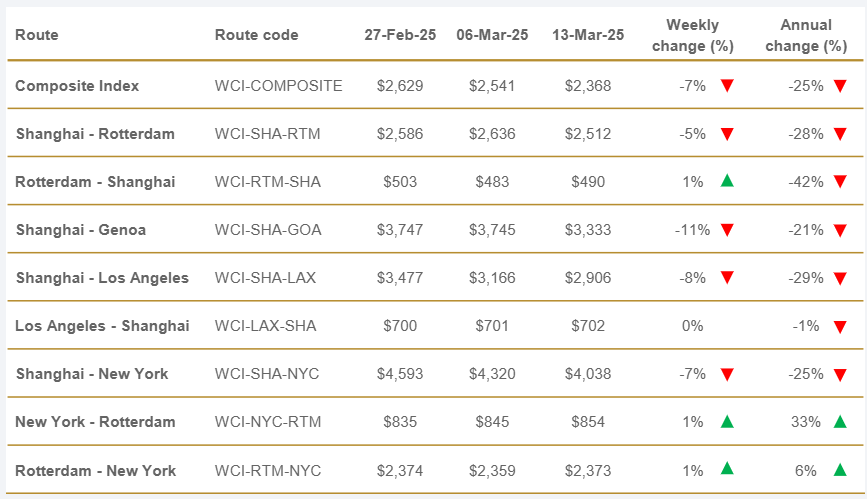This screenshot has width=867, height=499.
Task: Click the Weekly change (%) column header
Action: pos(692,35)
